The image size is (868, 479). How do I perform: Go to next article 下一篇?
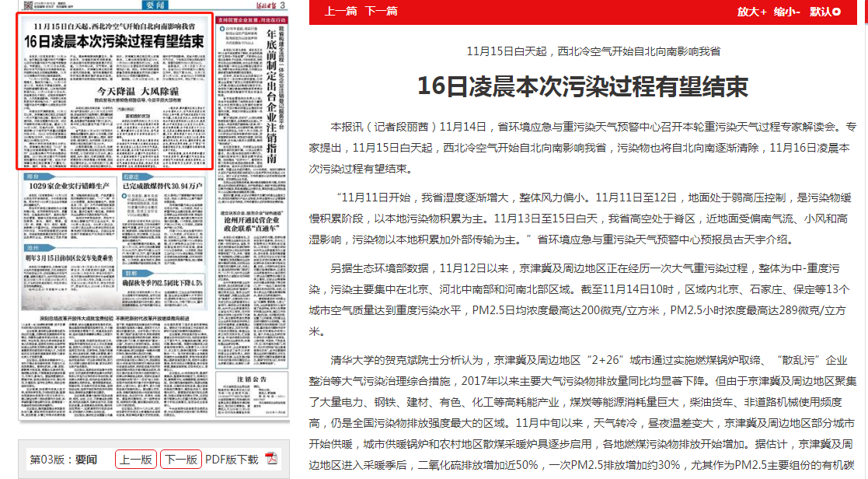tap(381, 12)
